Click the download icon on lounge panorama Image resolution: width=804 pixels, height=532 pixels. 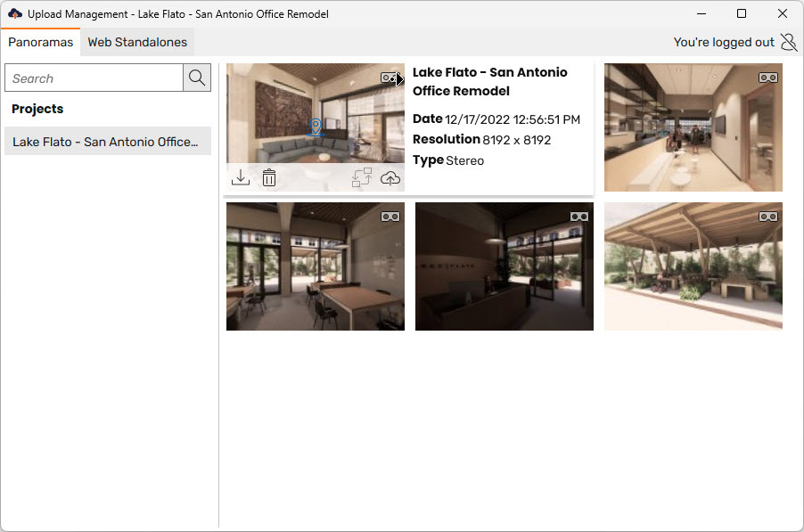pos(241,177)
